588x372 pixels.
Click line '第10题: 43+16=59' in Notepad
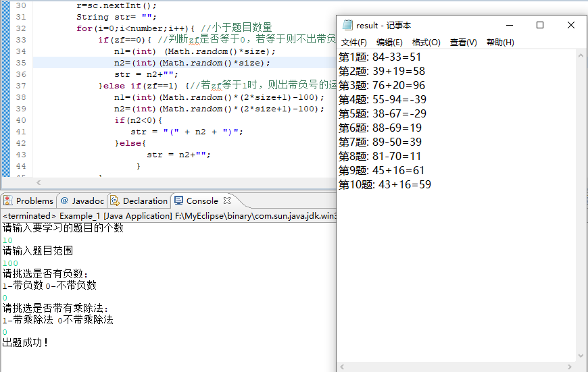385,185
